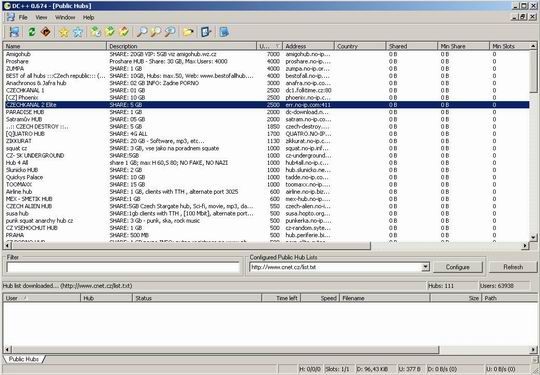The image size is (540, 375).
Task: Click into the Filter text field
Action: tap(123, 267)
